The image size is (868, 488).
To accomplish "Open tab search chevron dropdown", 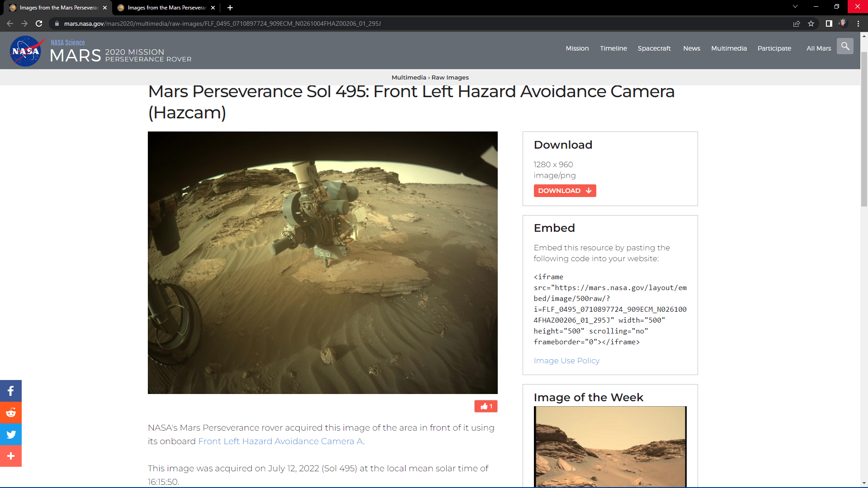I will 795,7.
